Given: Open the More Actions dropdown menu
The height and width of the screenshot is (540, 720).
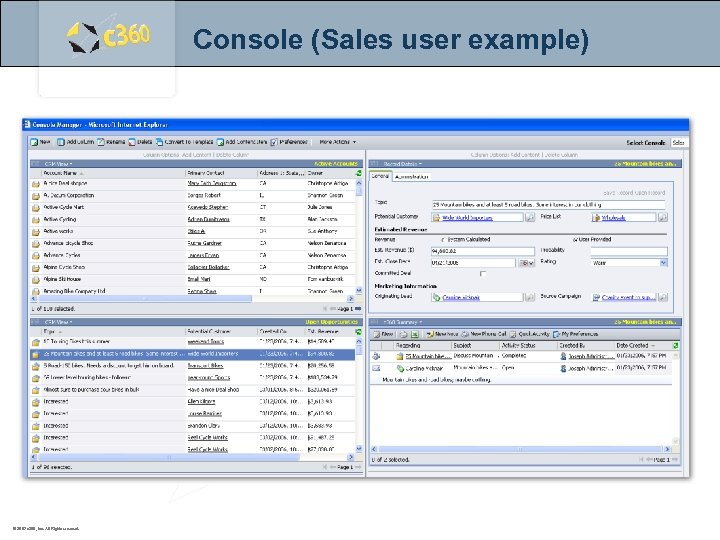Looking at the screenshot, I should tap(338, 142).
